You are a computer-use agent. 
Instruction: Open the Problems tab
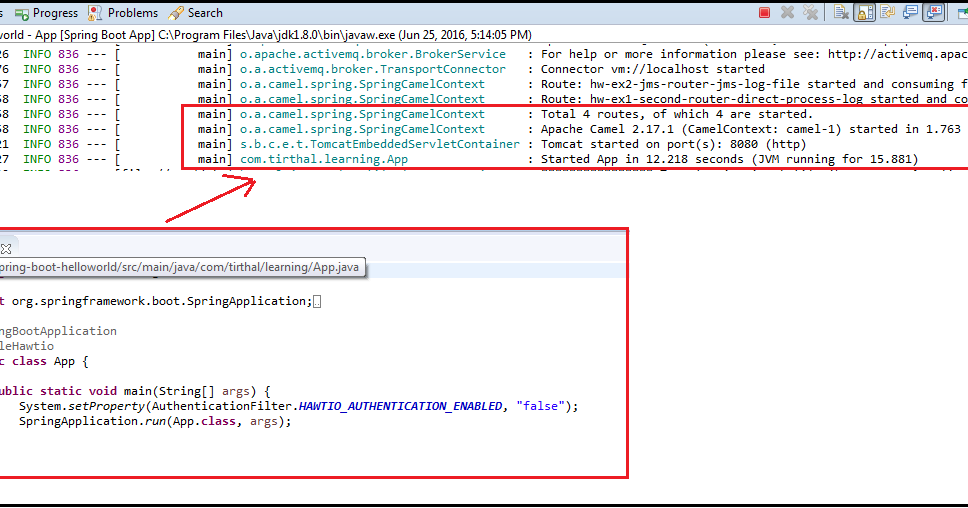[123, 13]
